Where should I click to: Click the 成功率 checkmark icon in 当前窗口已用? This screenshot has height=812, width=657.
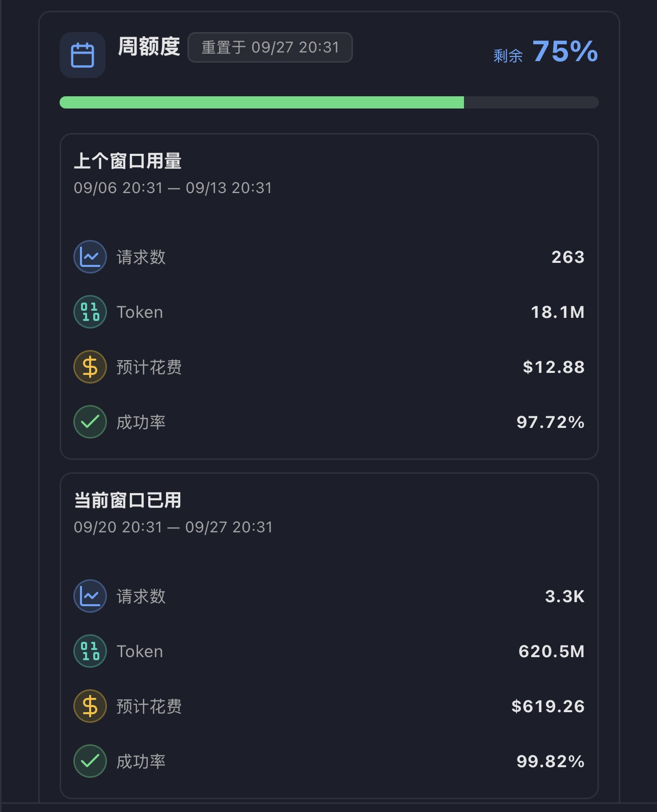[x=90, y=761]
